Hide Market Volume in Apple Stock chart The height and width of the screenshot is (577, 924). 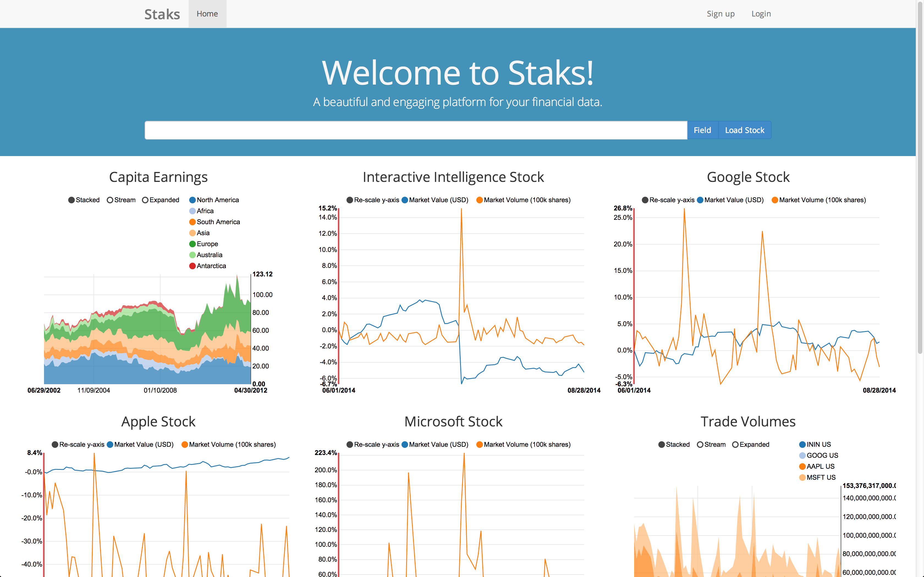click(x=185, y=445)
